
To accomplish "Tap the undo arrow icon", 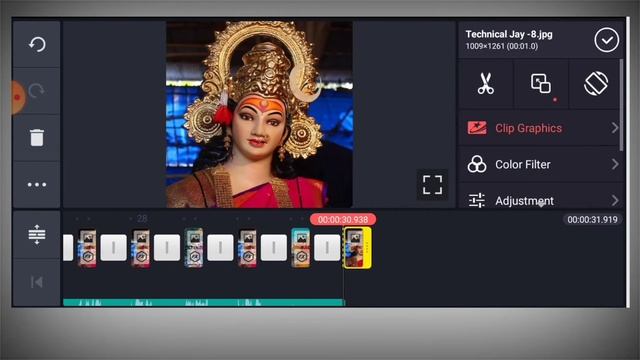I will (x=37, y=44).
